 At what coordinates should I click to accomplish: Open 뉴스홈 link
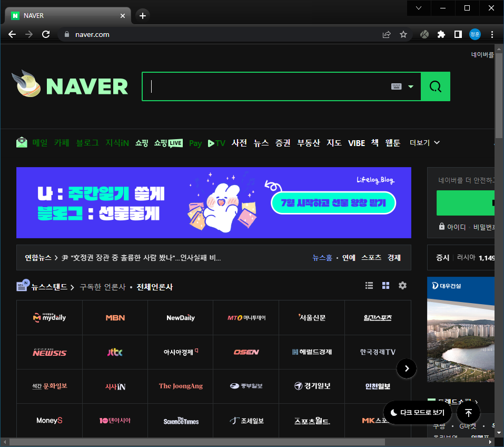[x=322, y=257]
